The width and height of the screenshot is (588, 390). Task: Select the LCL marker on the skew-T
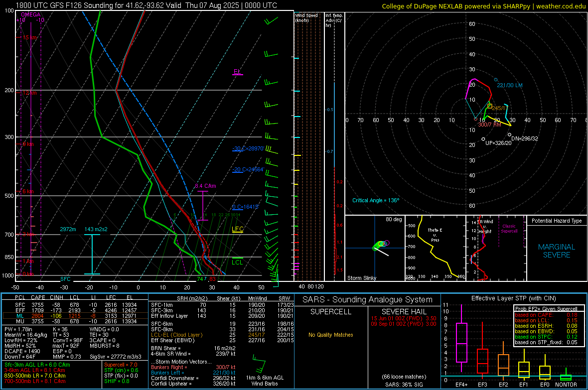click(x=237, y=262)
